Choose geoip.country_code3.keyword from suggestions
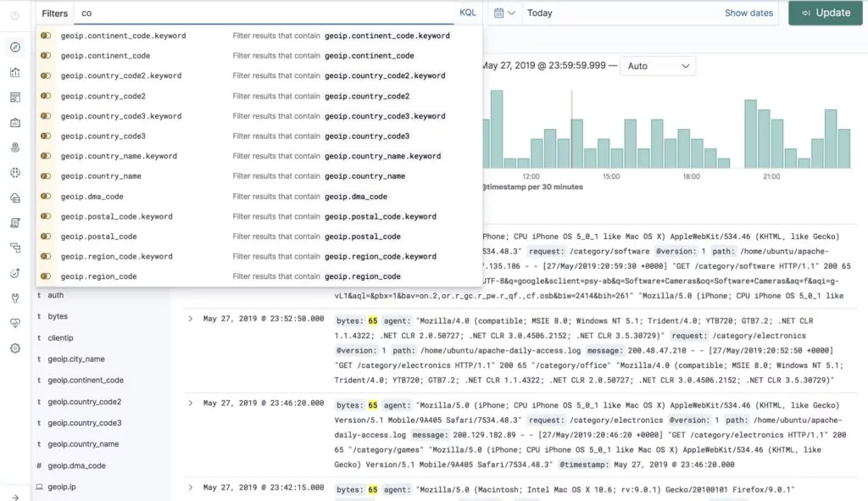 tap(259, 116)
